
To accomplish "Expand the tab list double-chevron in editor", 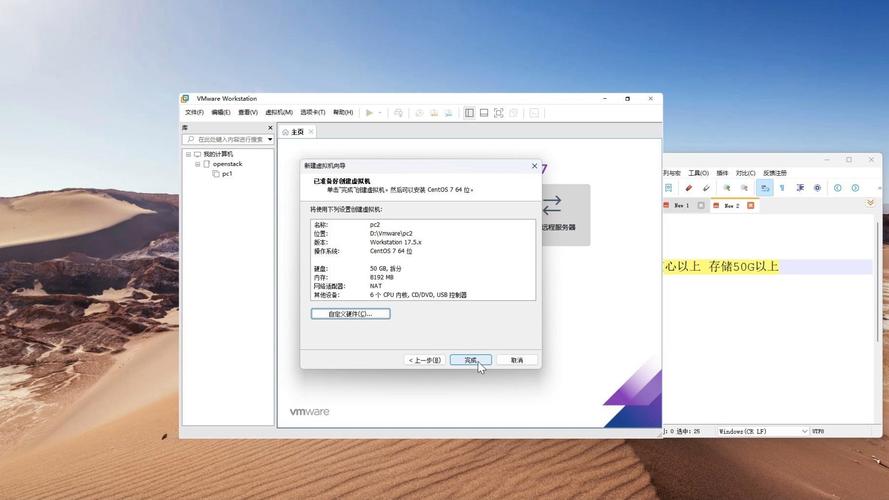I will click(x=870, y=203).
